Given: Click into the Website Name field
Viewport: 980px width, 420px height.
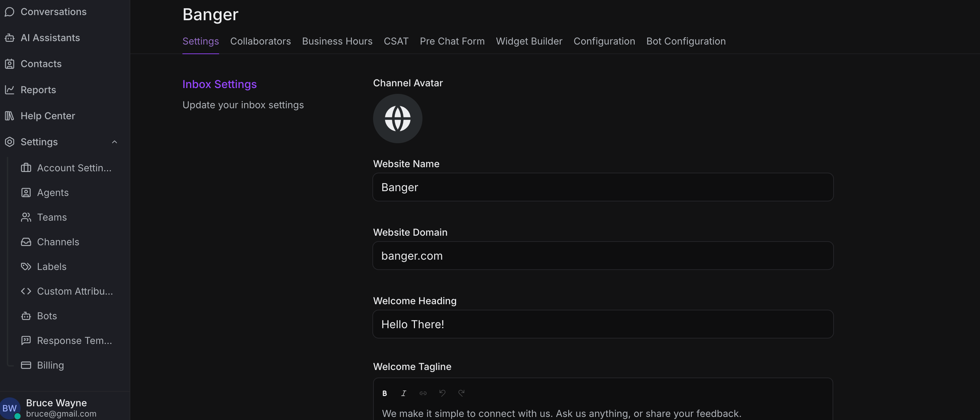Looking at the screenshot, I should 602,187.
